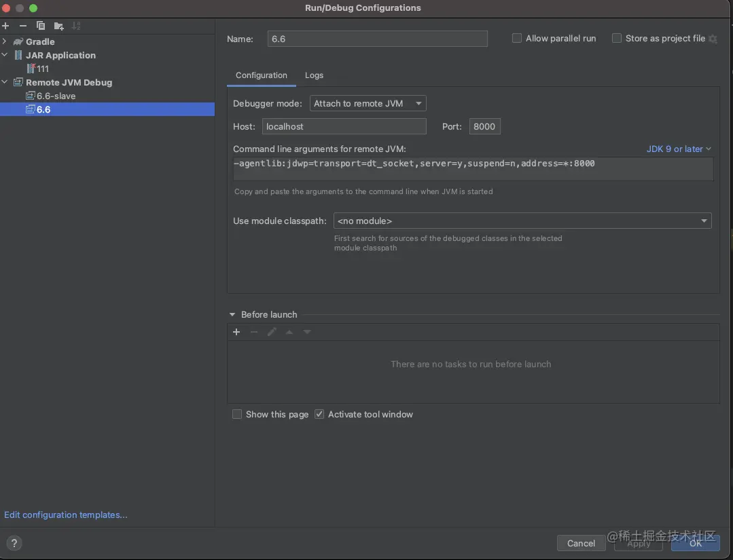
Task: Confirm with the OK button
Action: click(696, 543)
